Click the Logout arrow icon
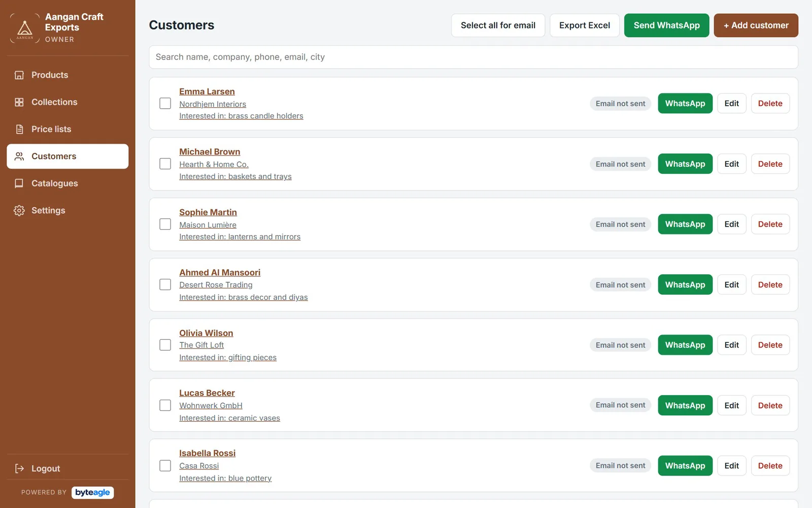 pyautogui.click(x=19, y=468)
